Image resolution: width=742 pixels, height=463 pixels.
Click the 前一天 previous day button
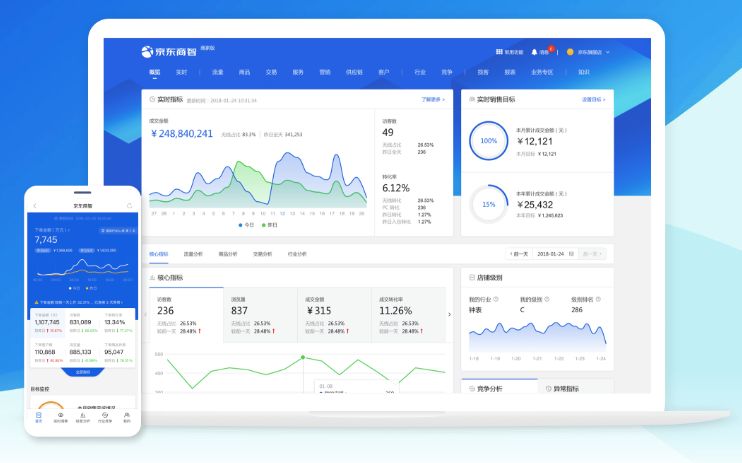click(x=519, y=254)
